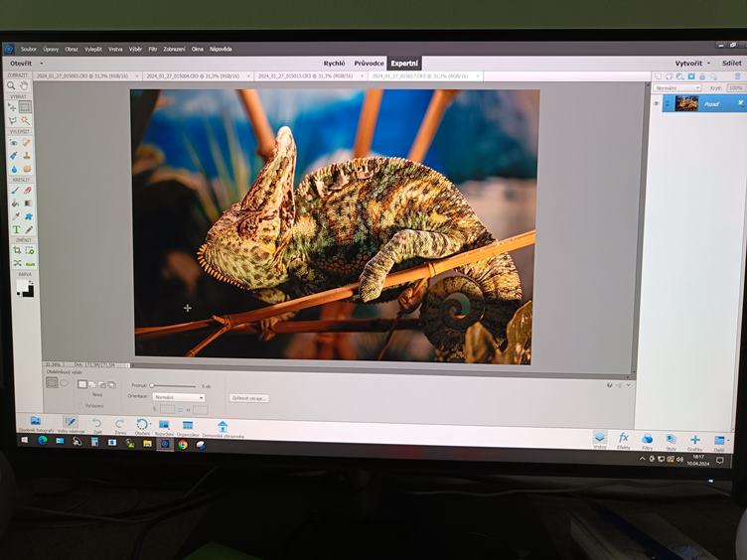Open Windows Start menu
Image resolution: width=747 pixels, height=560 pixels.
(x=24, y=440)
